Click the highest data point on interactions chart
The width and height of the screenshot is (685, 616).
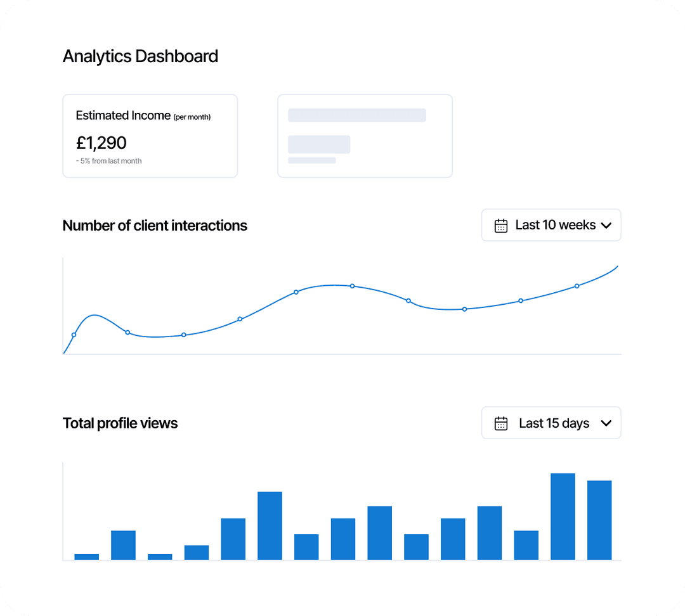coord(351,286)
